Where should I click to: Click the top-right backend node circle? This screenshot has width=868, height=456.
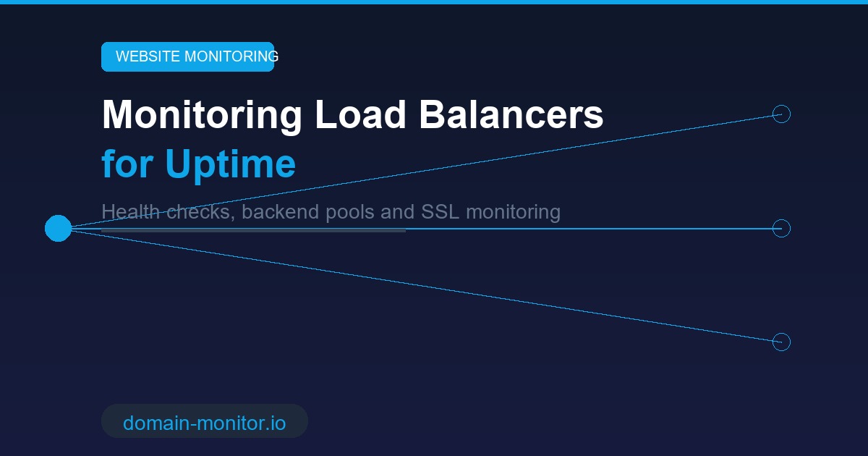tap(781, 113)
